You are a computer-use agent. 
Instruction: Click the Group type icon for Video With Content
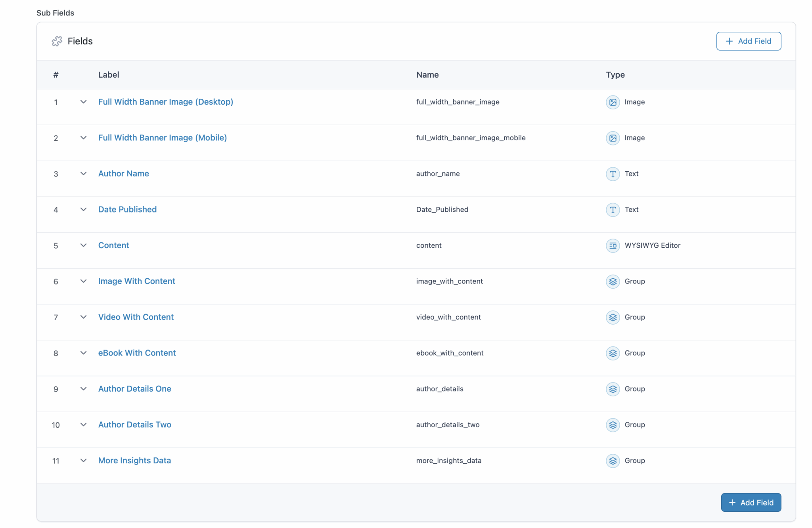pyautogui.click(x=613, y=317)
